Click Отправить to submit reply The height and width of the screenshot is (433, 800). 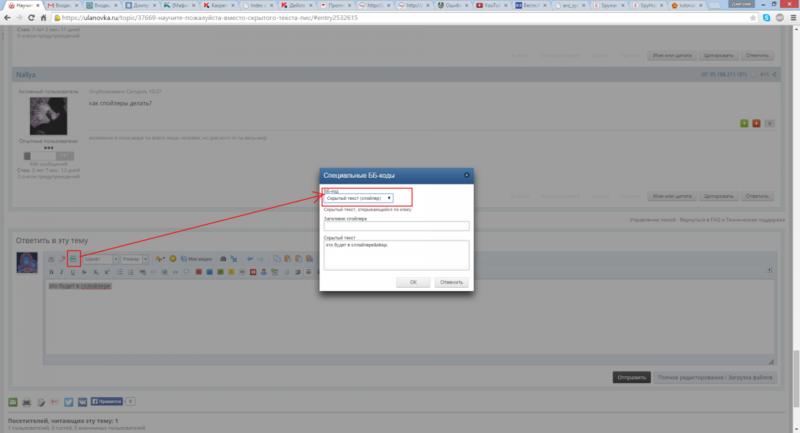click(x=632, y=377)
